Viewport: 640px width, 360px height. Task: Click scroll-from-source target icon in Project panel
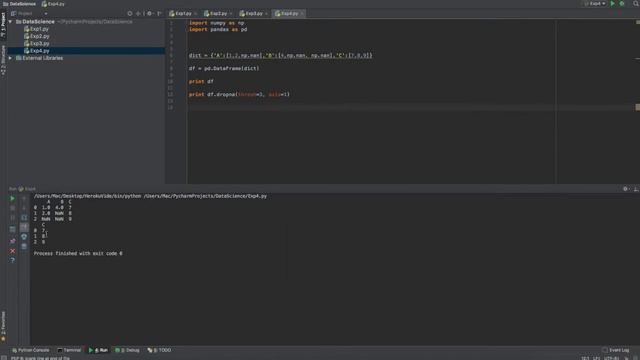pos(130,13)
